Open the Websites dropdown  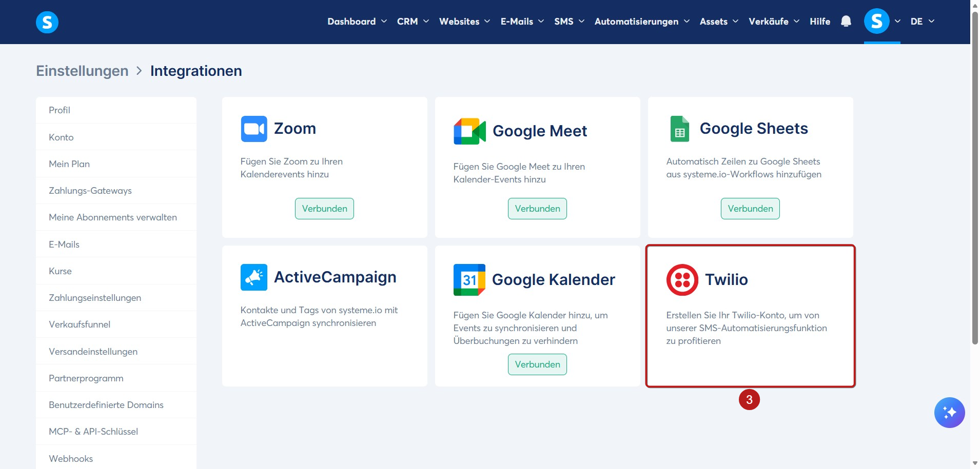pyautogui.click(x=465, y=22)
